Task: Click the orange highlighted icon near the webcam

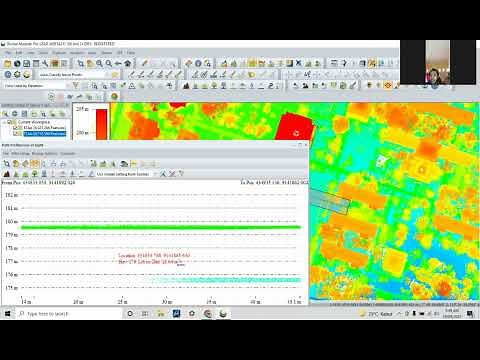Action: (388, 86)
